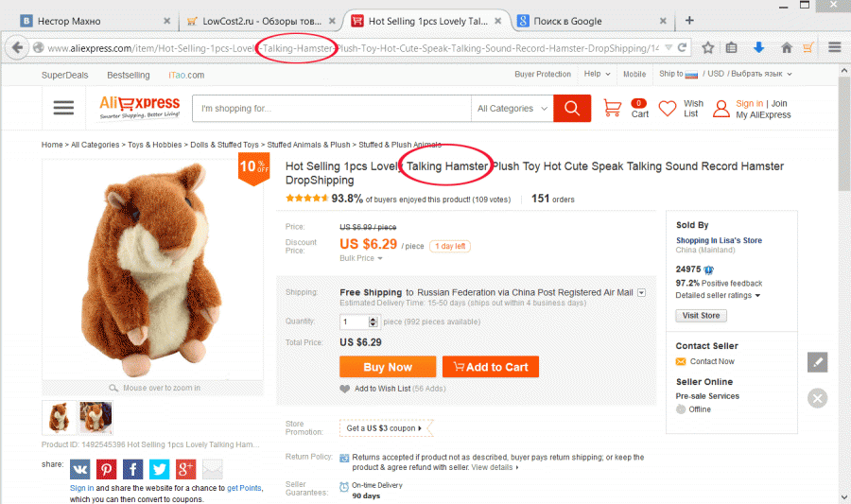Select first hamster thumbnail

click(60, 417)
